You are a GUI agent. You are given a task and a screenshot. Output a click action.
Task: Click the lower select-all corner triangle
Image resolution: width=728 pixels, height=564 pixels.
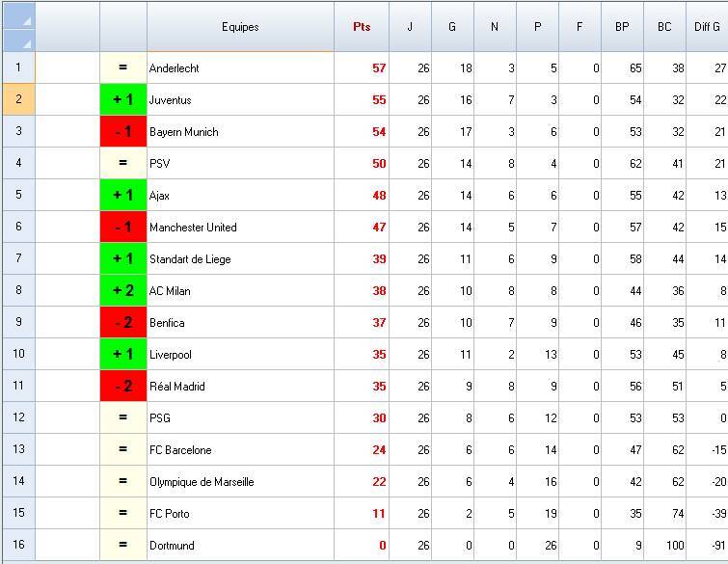point(26,42)
